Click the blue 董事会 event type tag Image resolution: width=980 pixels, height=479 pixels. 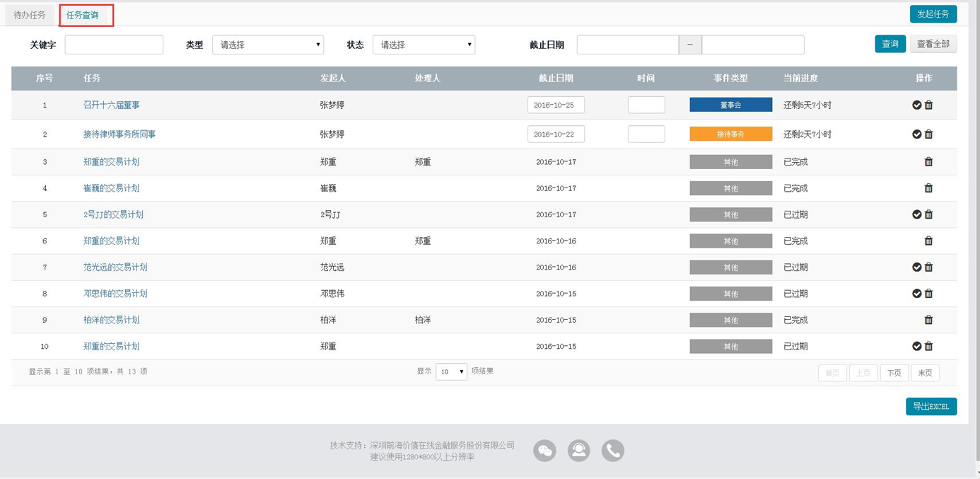click(730, 105)
